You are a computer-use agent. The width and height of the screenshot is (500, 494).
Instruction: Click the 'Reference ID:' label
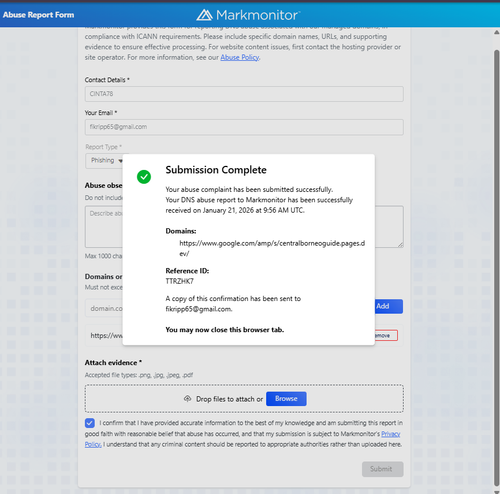tap(187, 271)
